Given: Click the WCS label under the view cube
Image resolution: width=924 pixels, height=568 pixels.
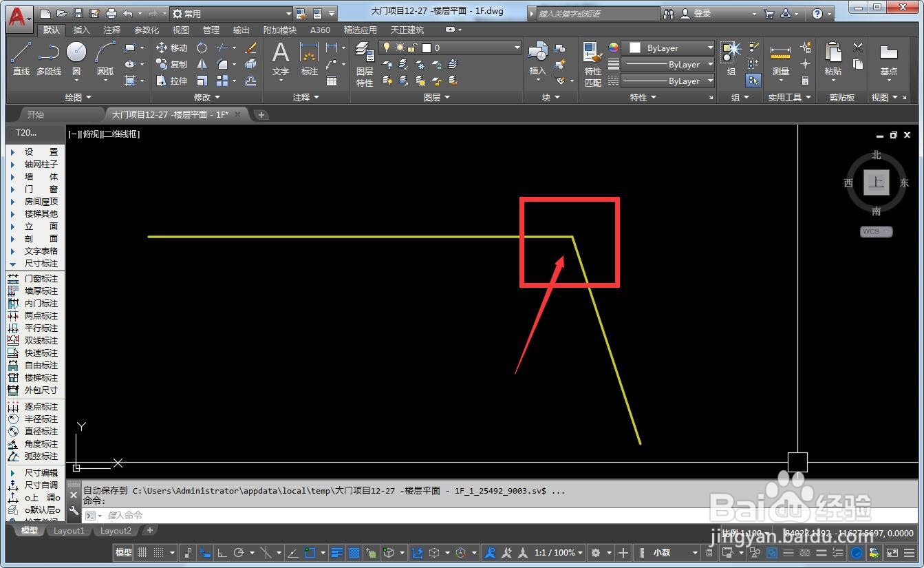Looking at the screenshot, I should (x=876, y=232).
